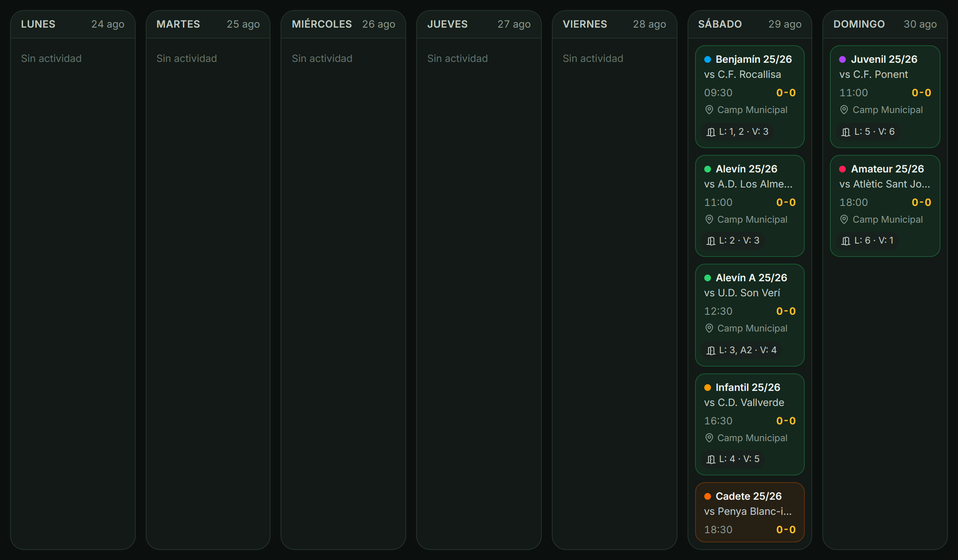Click the 0-0 score of the 09:30 match
Viewport: 958px width, 560px height.
point(786,93)
